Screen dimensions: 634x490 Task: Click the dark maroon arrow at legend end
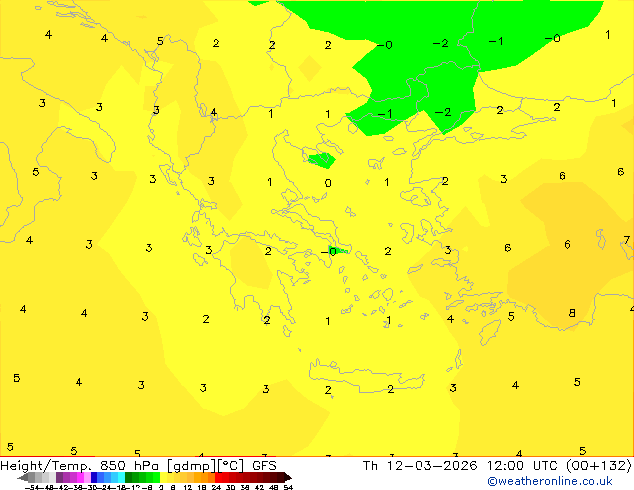tap(288, 478)
